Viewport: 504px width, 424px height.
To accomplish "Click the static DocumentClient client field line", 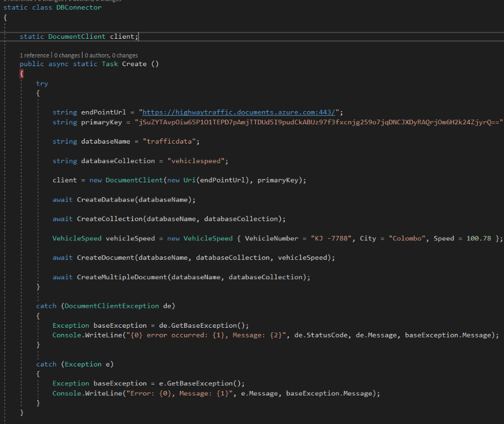I will click(79, 36).
